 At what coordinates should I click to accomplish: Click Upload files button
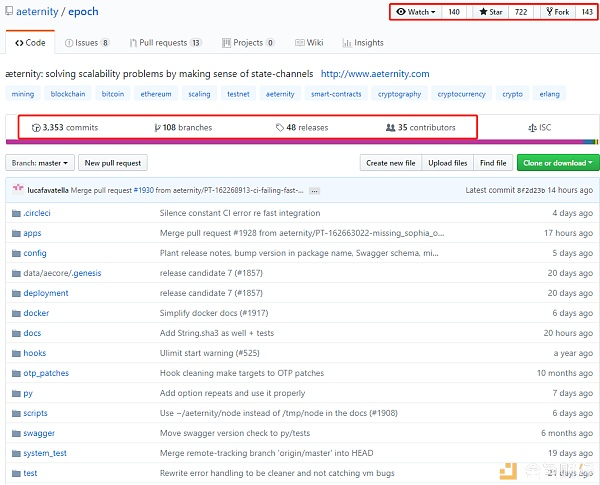click(x=448, y=163)
